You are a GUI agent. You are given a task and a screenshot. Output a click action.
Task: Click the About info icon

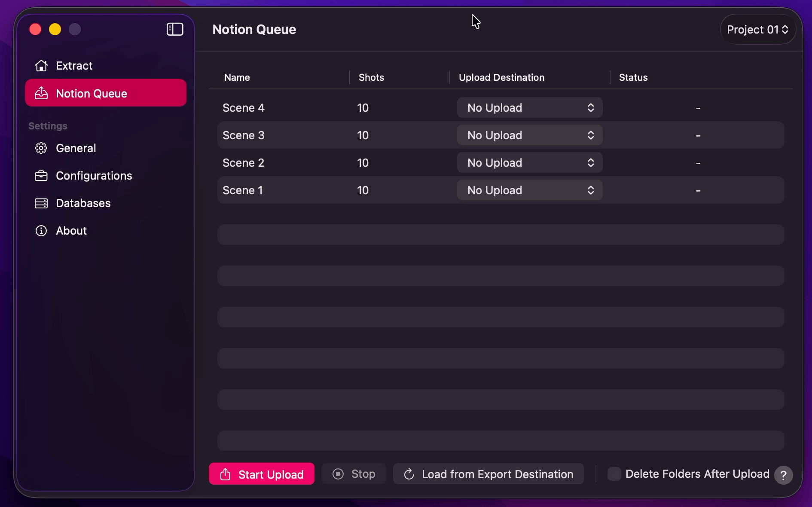(41, 231)
